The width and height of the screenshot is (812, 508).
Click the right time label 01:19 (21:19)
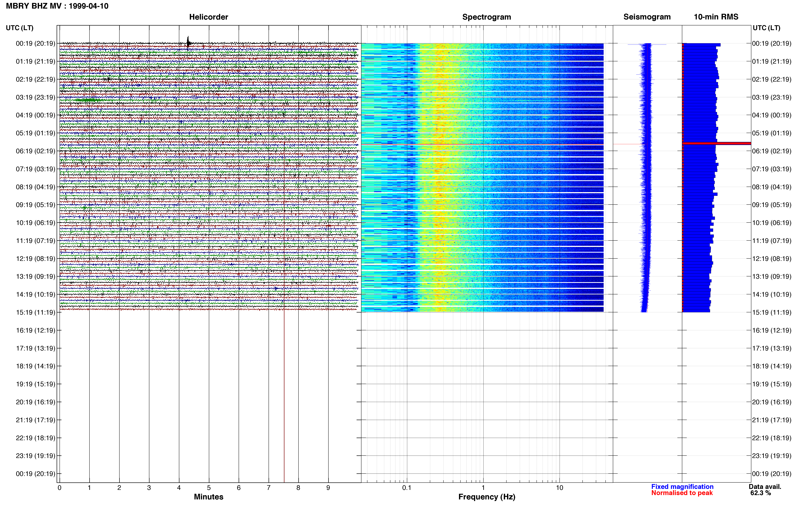(772, 61)
